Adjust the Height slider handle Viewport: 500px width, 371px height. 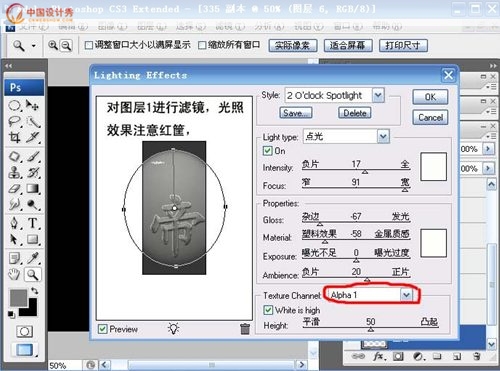371,330
